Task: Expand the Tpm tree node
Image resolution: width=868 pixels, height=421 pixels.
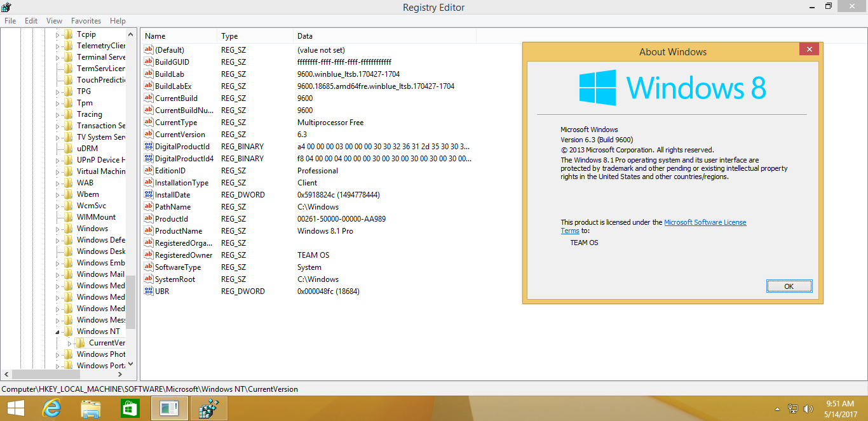Action: pyautogui.click(x=57, y=104)
